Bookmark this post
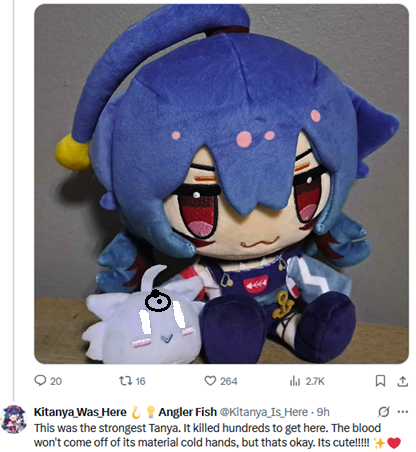 380,380
